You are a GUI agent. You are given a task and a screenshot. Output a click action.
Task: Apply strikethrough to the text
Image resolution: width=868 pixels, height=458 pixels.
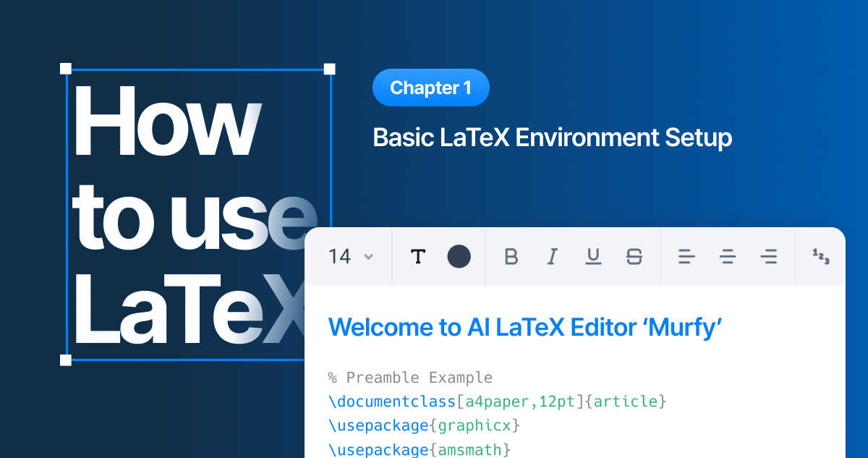(634, 256)
